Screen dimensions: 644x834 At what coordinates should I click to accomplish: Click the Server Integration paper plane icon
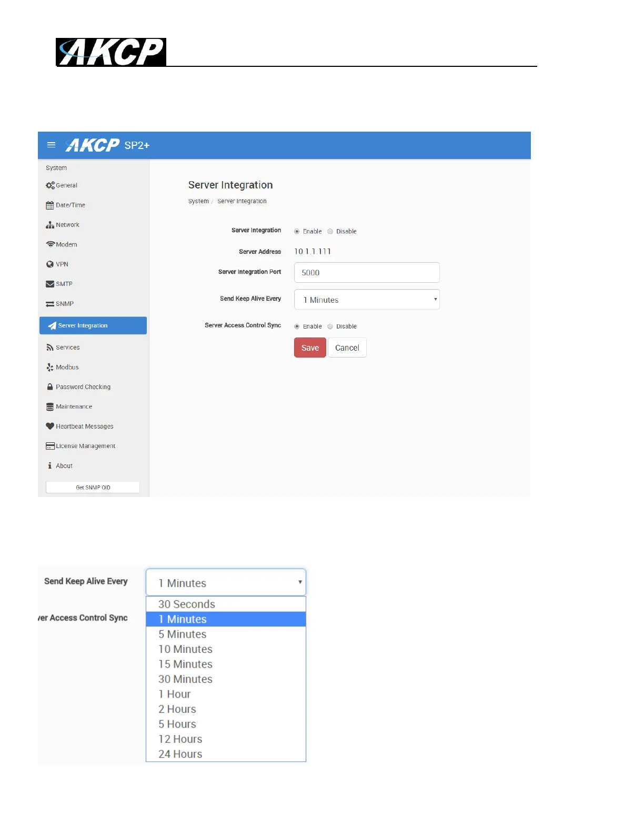click(52, 325)
